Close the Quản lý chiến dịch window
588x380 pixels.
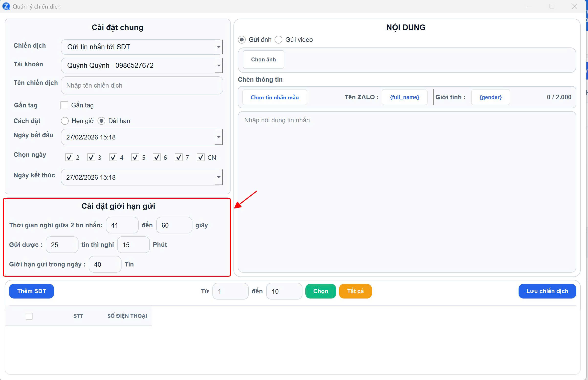[x=575, y=6]
